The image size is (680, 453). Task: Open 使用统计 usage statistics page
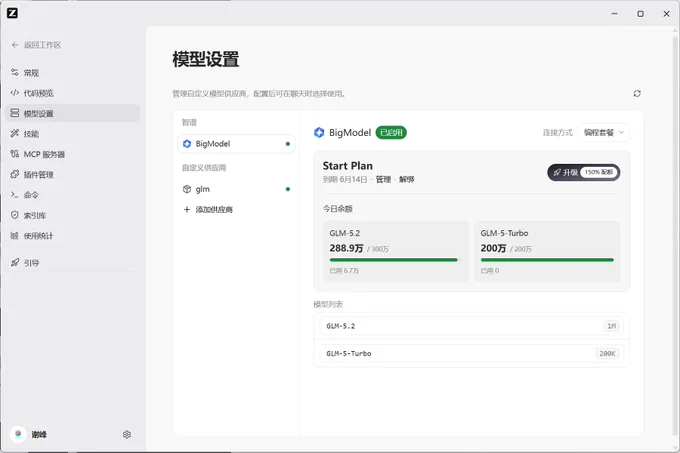(72, 236)
